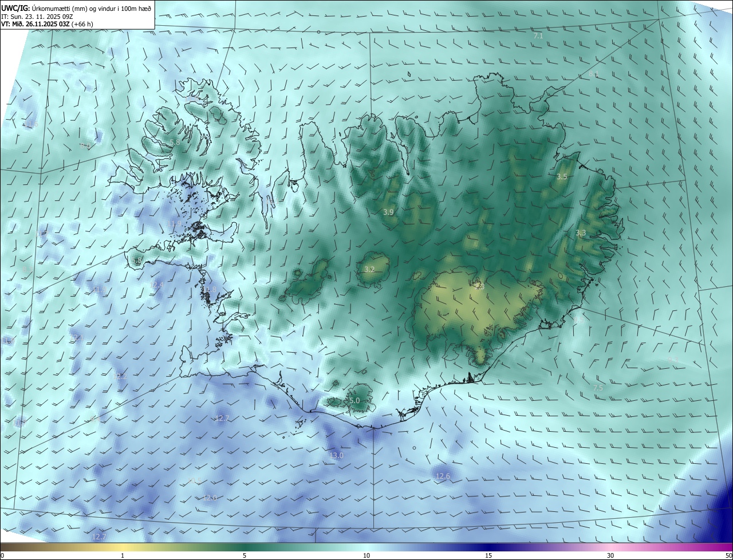Click the '3.2' value label on Hofsjökull glacier
Image resolution: width=733 pixels, height=560 pixels.
coord(369,269)
